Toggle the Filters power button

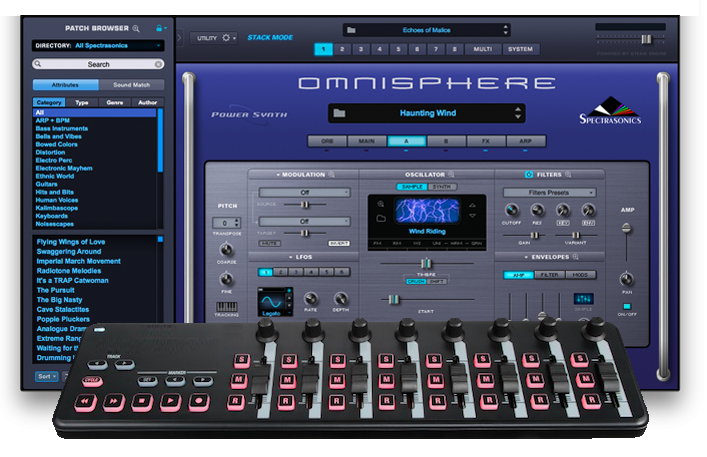(x=529, y=174)
